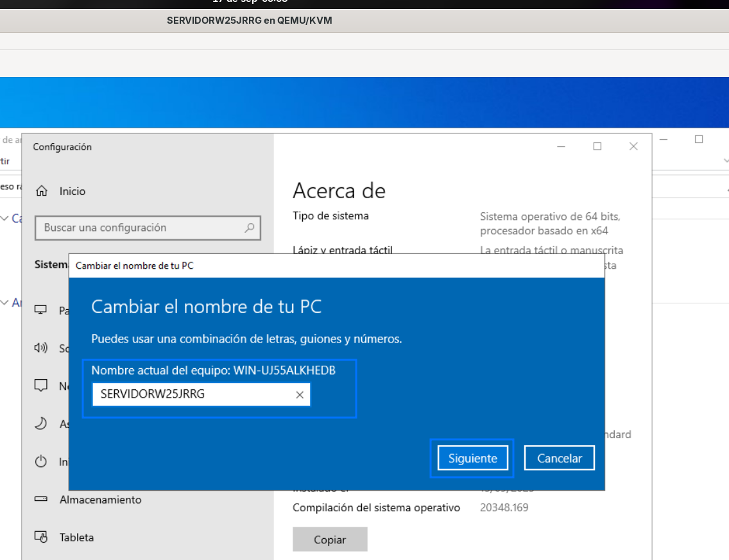Cancel the rename PC dialog
The width and height of the screenshot is (729, 560).
click(x=560, y=458)
